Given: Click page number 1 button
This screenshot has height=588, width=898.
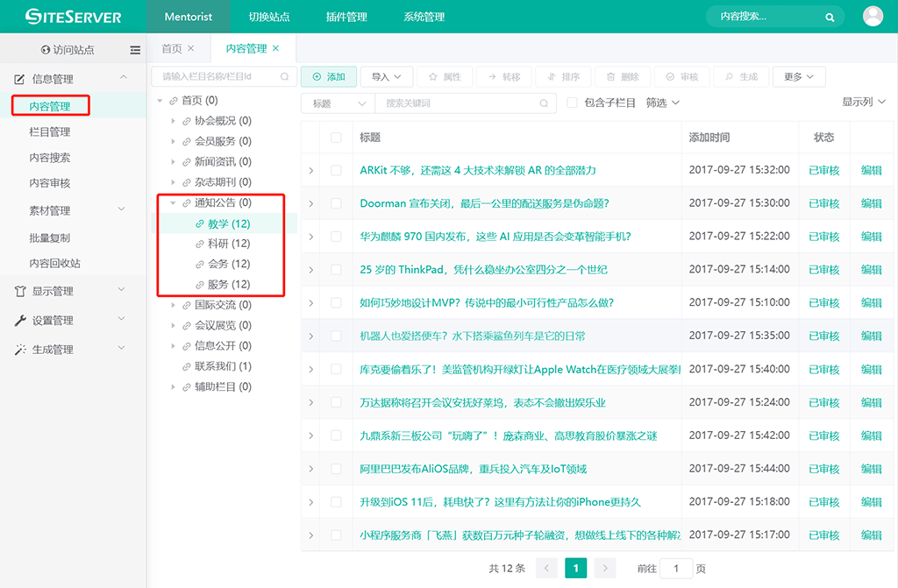Looking at the screenshot, I should 575,568.
